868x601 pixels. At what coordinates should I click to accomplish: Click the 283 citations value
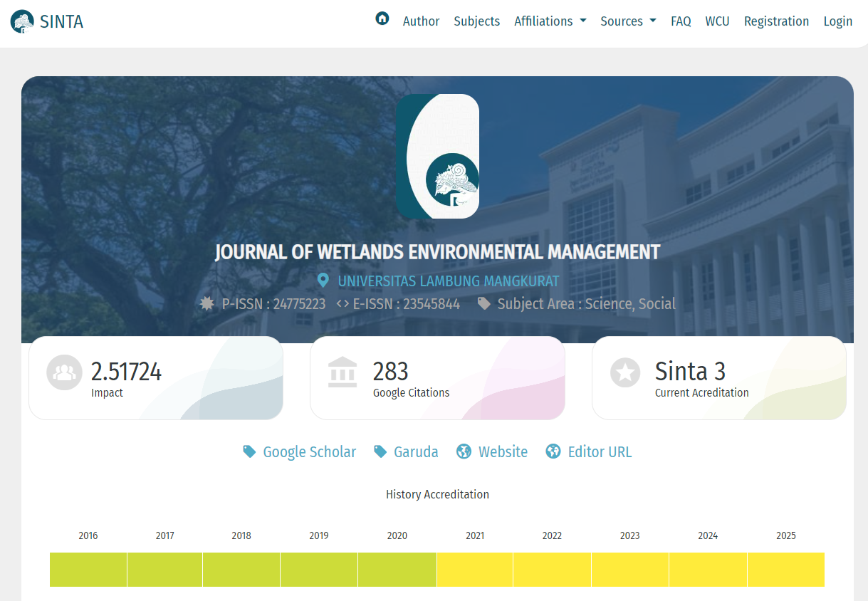tap(391, 372)
